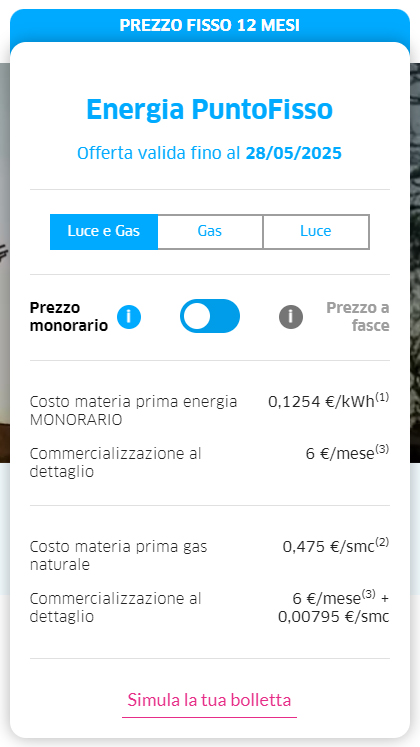Click footnote (1) next to 0,1254 €/kWh

click(382, 397)
